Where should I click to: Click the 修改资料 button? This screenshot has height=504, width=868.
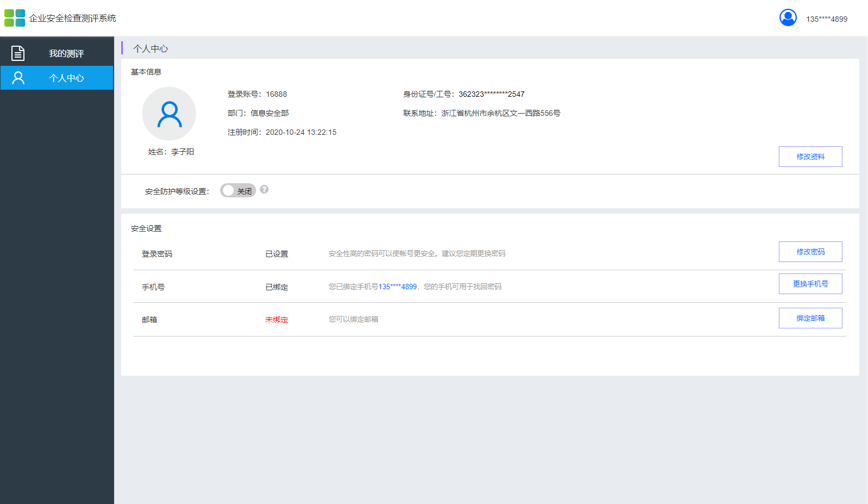(810, 157)
